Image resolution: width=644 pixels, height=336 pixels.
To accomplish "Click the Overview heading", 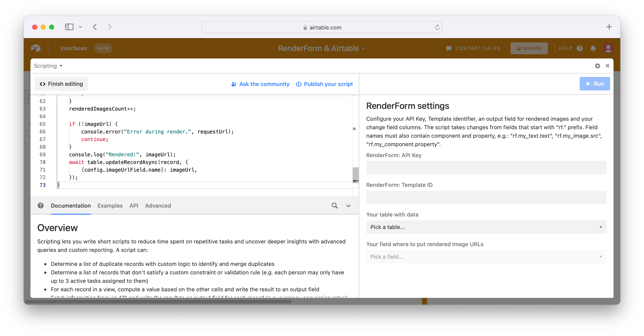I will [57, 227].
